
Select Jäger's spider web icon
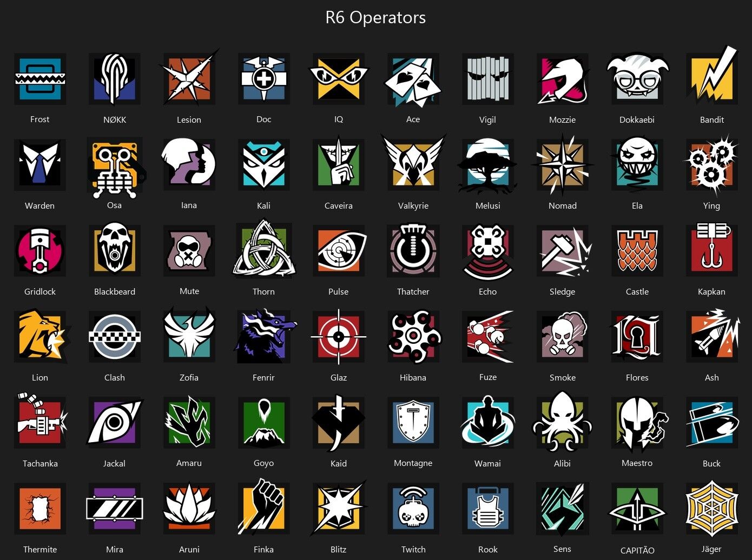712,508
